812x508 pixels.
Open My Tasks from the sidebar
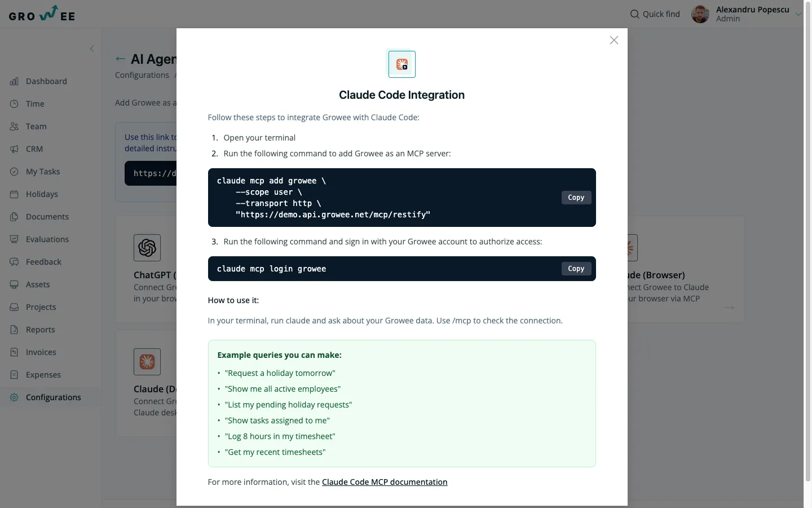(43, 172)
